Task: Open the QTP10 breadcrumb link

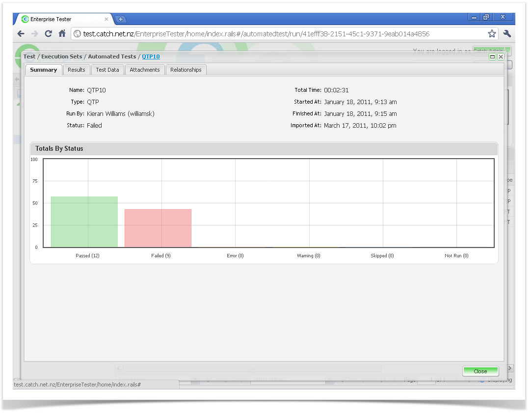Action: tap(151, 56)
